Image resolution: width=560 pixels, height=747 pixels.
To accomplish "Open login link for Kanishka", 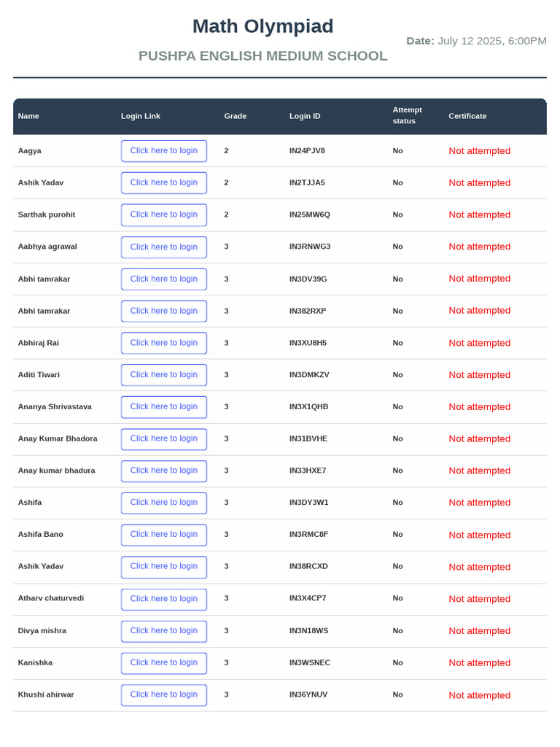I will [x=164, y=662].
